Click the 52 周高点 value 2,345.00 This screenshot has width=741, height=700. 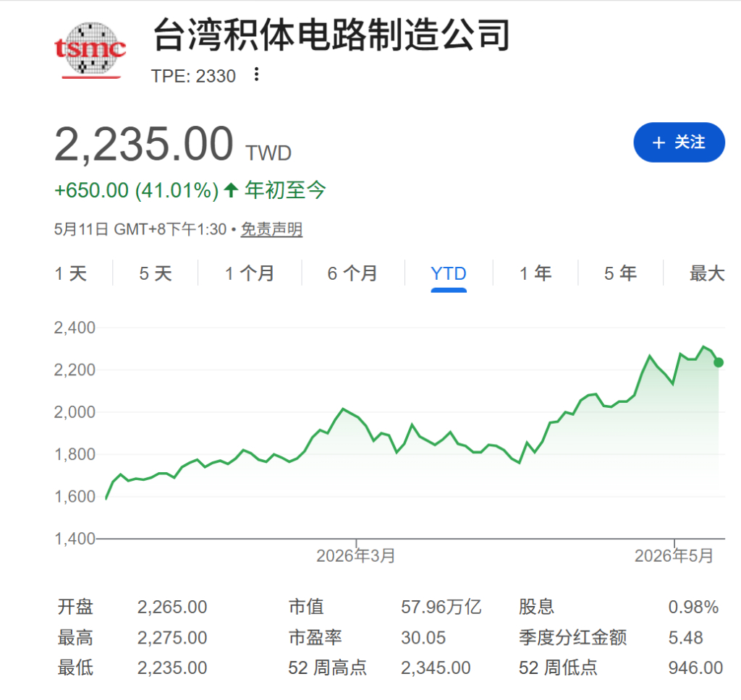(x=436, y=668)
